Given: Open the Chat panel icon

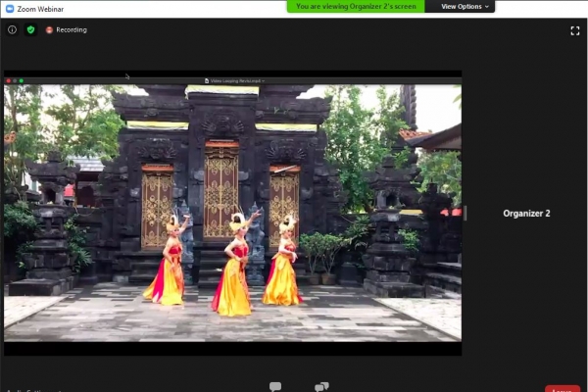Looking at the screenshot, I should point(275,387).
